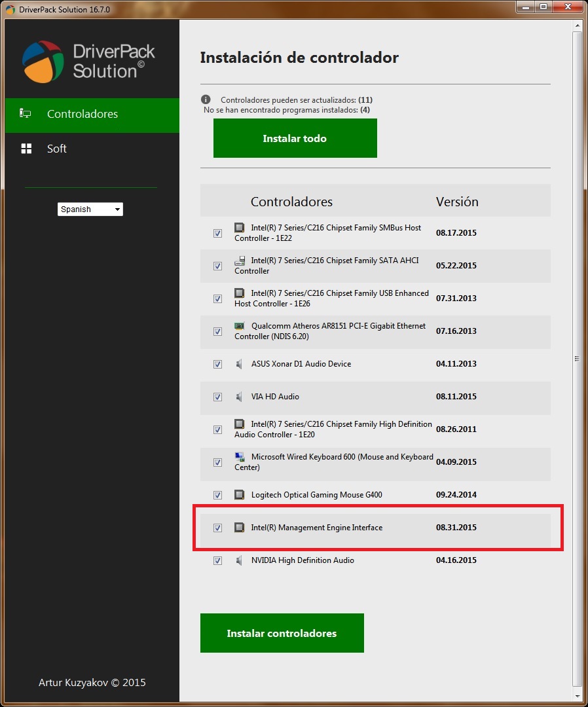588x707 pixels.
Task: Switch to the Soft section
Action: [x=57, y=149]
